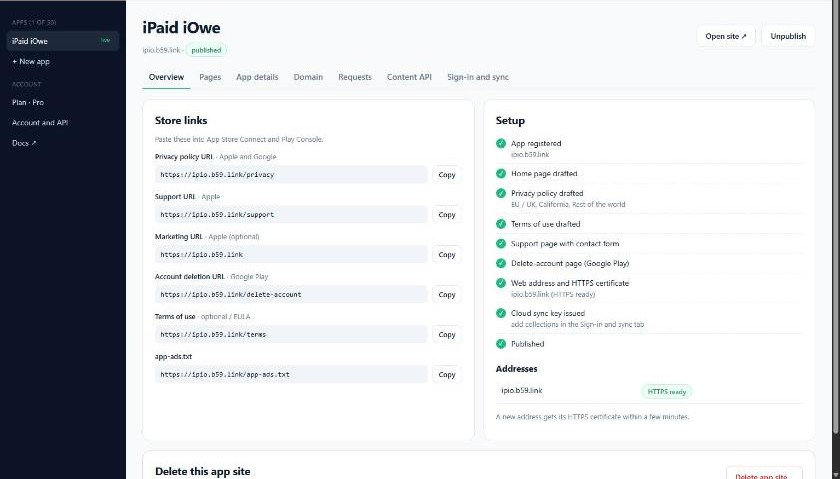Click the check icon beside Web address and HTTPS certificate
The width and height of the screenshot is (840, 479).
point(501,283)
